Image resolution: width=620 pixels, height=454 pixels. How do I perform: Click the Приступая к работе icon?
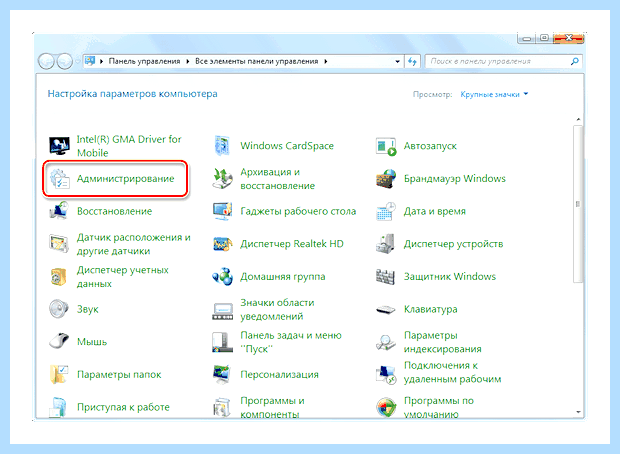[59, 407]
